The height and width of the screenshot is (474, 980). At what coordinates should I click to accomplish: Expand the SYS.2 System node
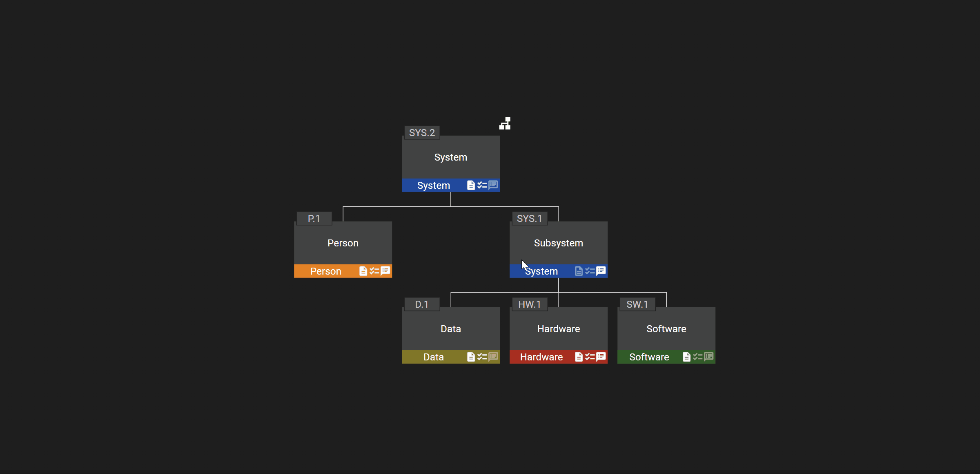pyautogui.click(x=505, y=123)
